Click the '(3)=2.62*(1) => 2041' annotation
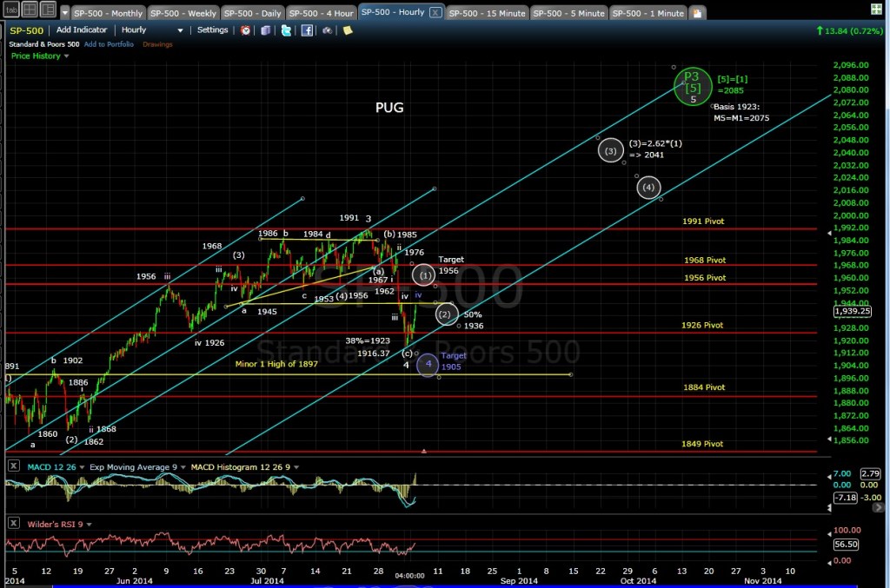This screenshot has height=588, width=890. coord(655,149)
